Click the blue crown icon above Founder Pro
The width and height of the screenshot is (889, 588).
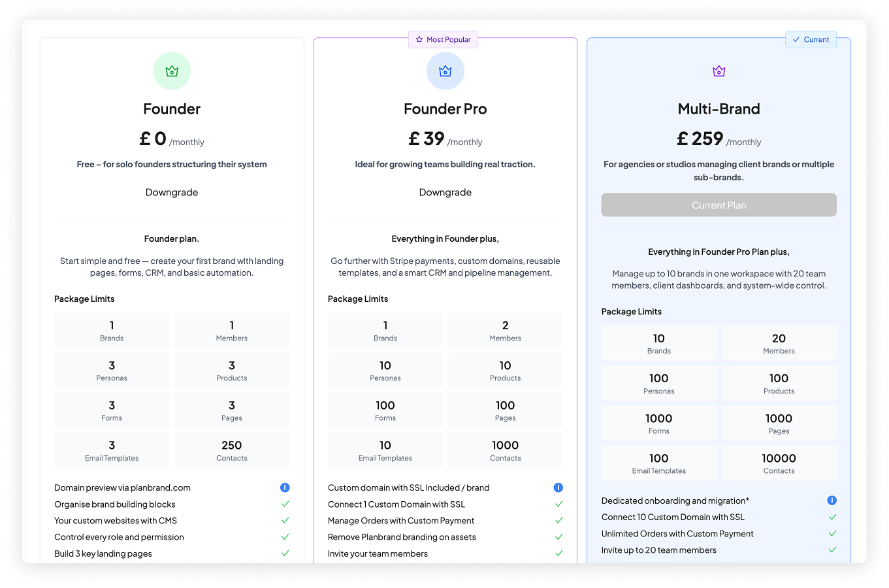pos(445,71)
